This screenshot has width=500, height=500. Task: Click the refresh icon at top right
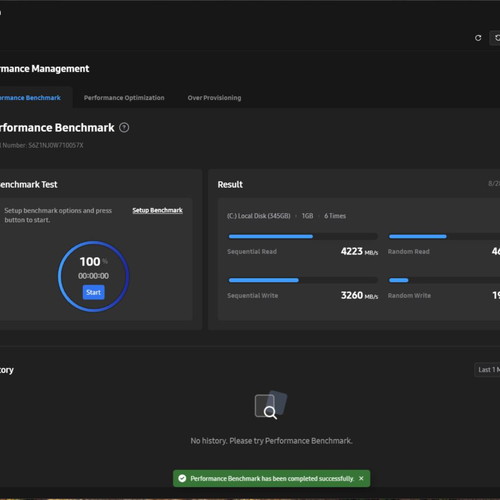tap(478, 38)
